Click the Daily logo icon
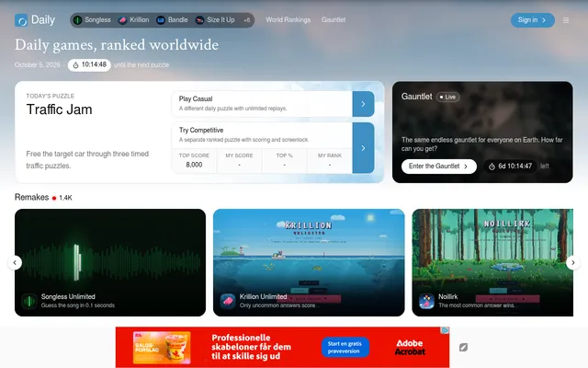Viewport: 588px width, 368px height. [21, 20]
